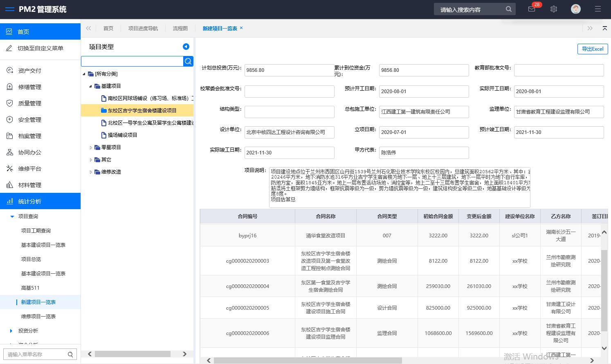Switch to the 流程图 tab
This screenshot has height=364, width=611.
coord(180,28)
